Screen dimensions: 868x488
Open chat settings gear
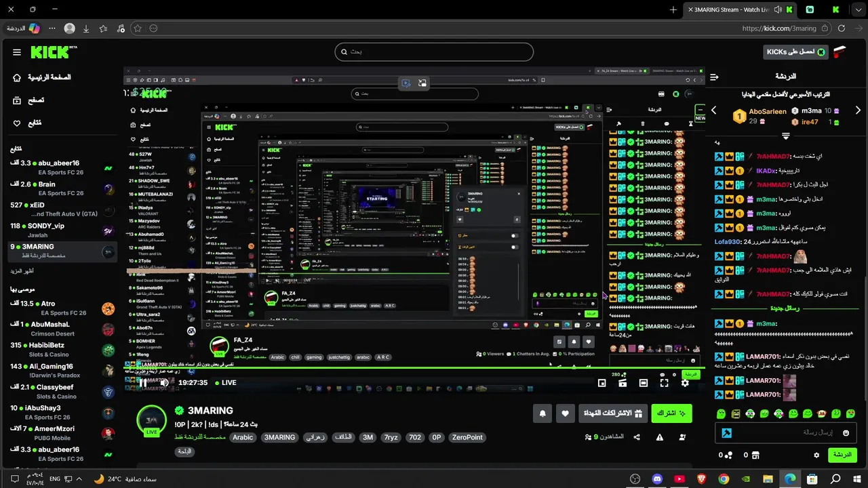pos(816,455)
